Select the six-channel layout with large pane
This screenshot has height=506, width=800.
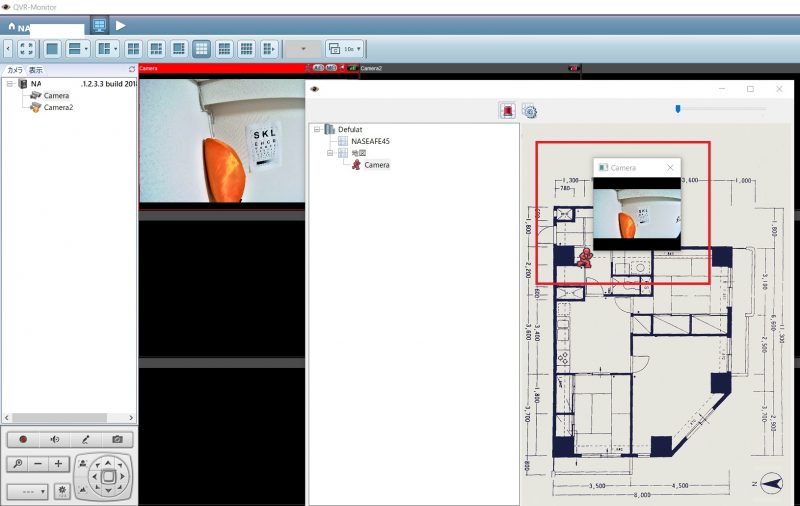156,49
